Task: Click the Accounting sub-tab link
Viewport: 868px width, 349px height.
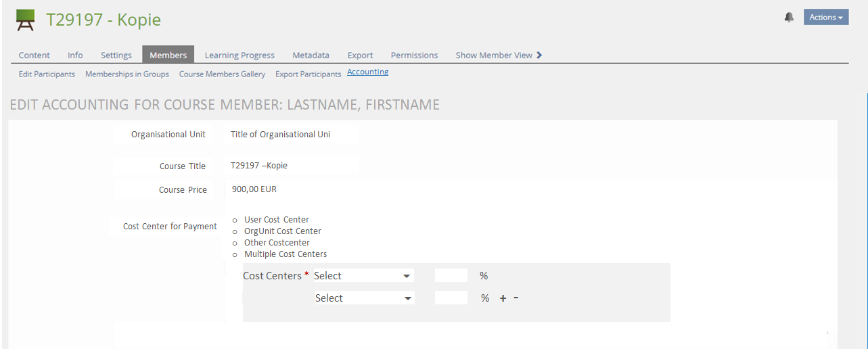Action: click(367, 72)
